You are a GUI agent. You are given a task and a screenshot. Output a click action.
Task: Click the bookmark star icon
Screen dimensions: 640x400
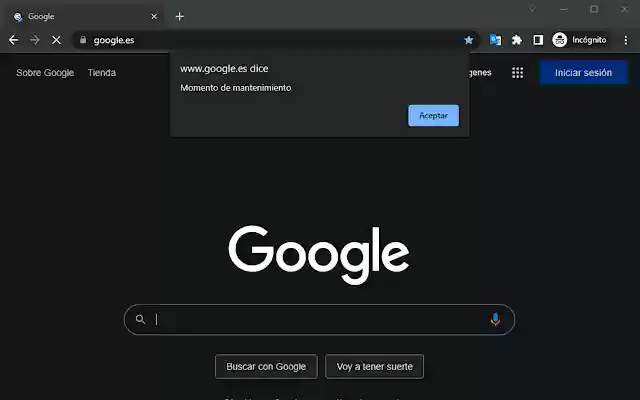pyautogui.click(x=469, y=40)
